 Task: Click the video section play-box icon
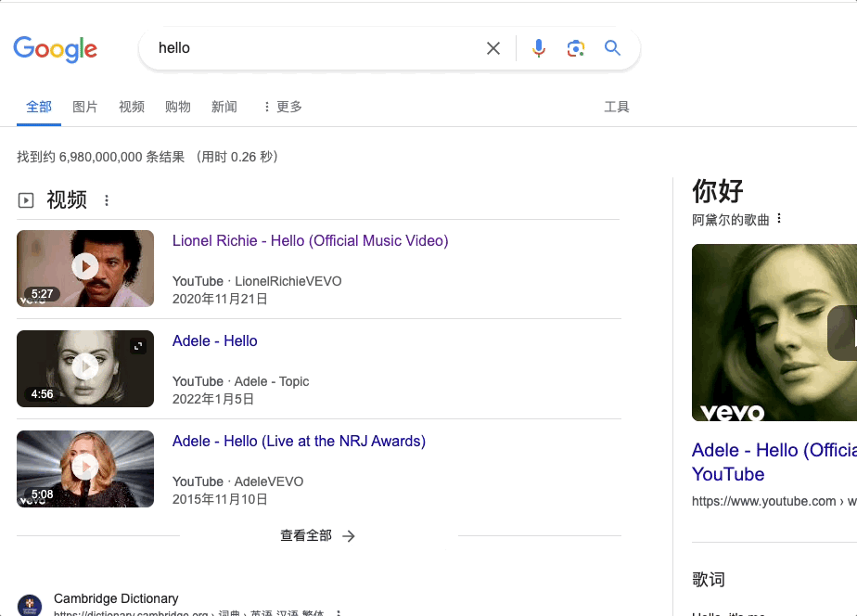click(26, 200)
